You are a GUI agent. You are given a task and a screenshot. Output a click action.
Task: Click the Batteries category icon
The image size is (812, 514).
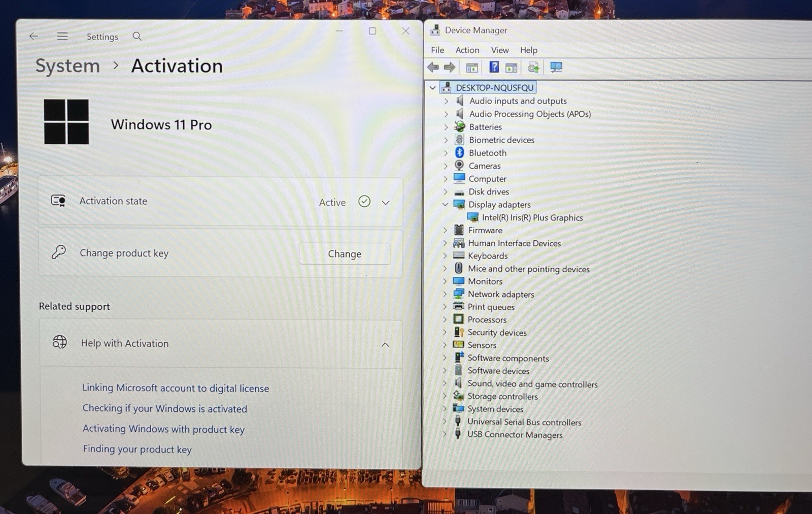(459, 126)
